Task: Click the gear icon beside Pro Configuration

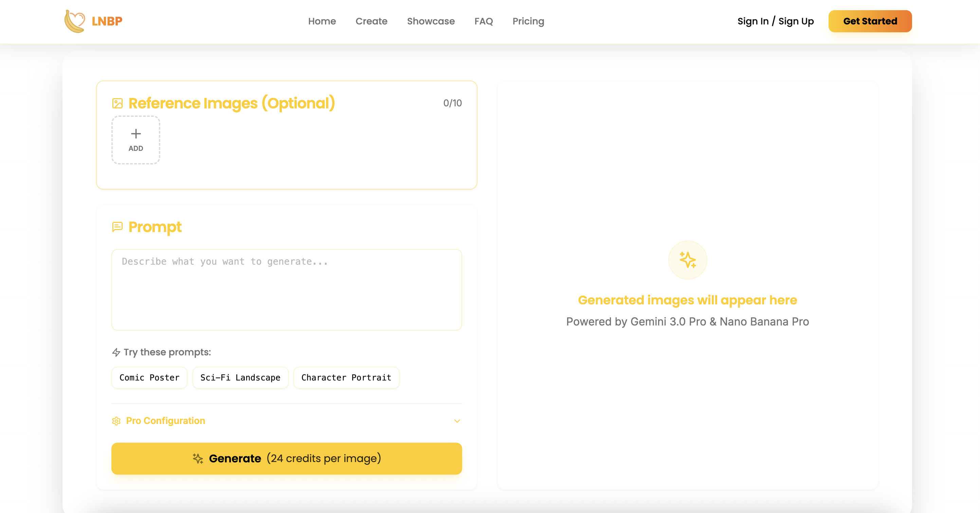Action: click(116, 421)
